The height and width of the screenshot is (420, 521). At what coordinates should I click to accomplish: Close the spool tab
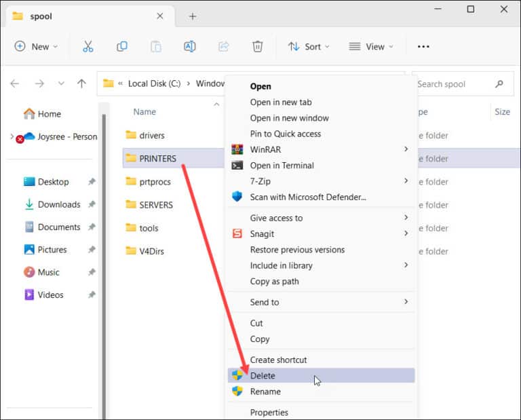[160, 16]
